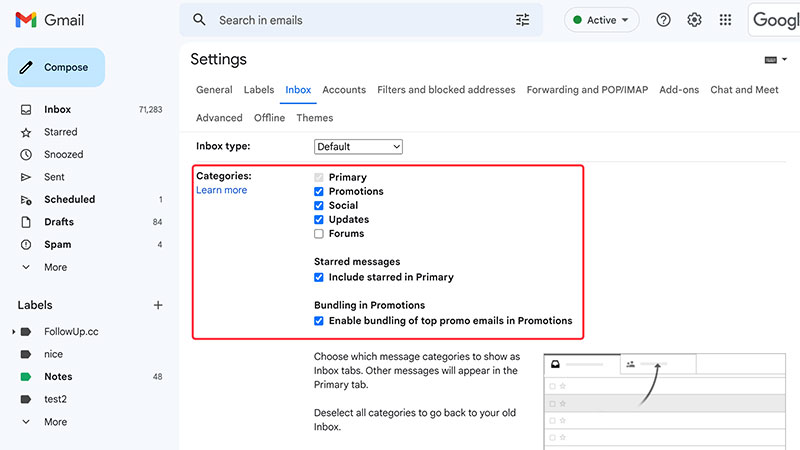Open the Inbox type dropdown

click(358, 146)
